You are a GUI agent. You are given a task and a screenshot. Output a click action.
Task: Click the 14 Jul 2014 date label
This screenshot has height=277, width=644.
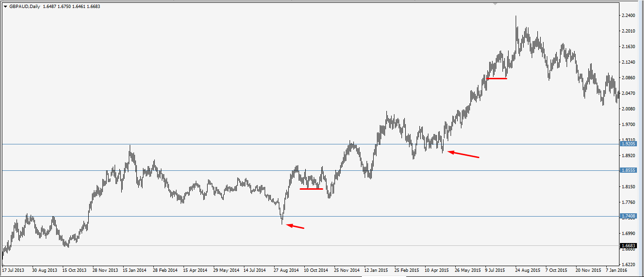[x=255, y=270]
